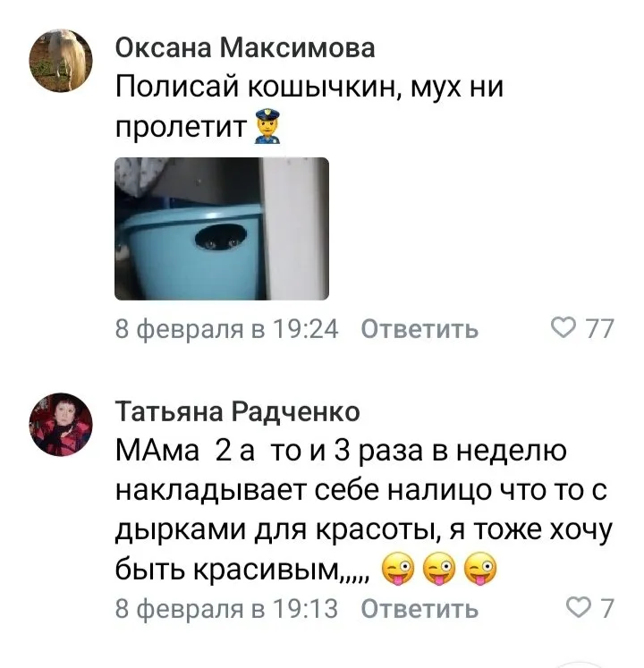
Task: Select comment text 'Полисай кошычкин, мух ни'
Action: [x=309, y=88]
